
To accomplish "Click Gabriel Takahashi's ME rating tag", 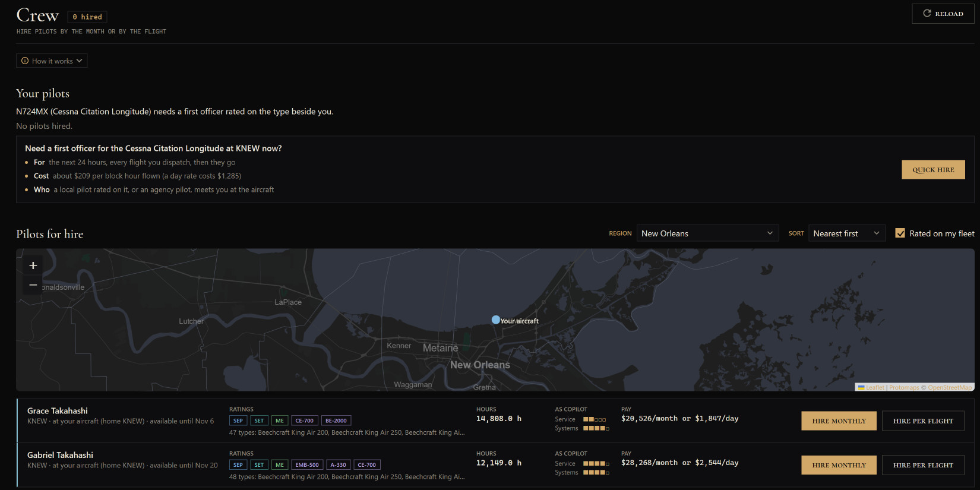I will click(x=280, y=465).
